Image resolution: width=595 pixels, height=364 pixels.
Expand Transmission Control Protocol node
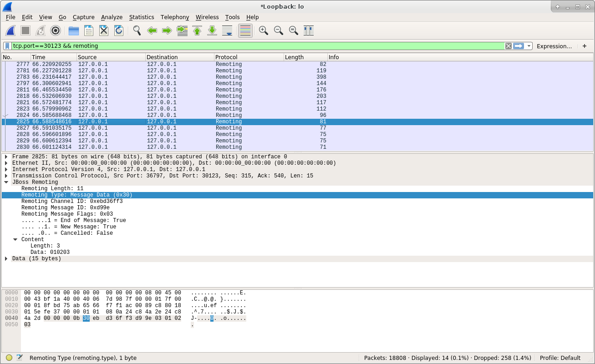point(6,176)
